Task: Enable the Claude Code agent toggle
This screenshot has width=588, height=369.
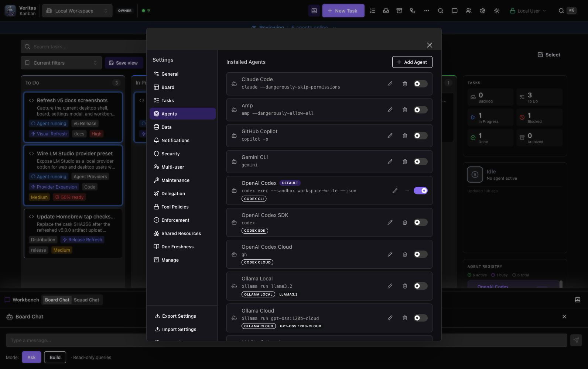Action: (x=420, y=84)
